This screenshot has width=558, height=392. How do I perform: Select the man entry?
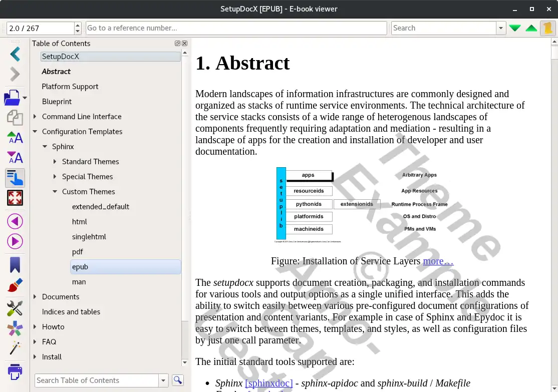(79, 282)
